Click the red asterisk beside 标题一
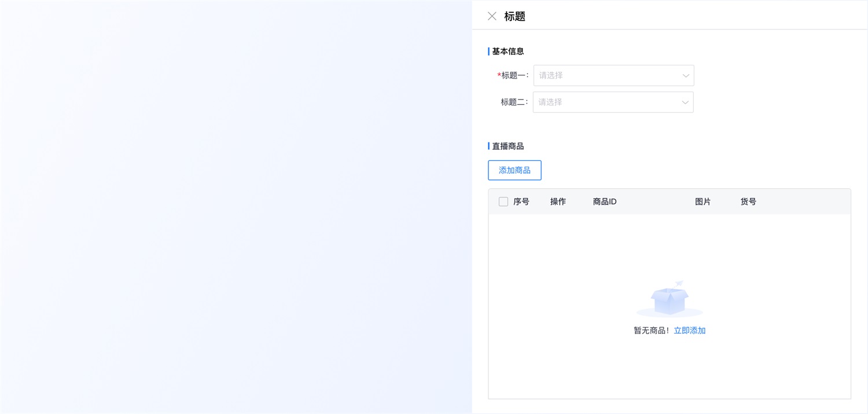The width and height of the screenshot is (868, 414). tap(499, 75)
